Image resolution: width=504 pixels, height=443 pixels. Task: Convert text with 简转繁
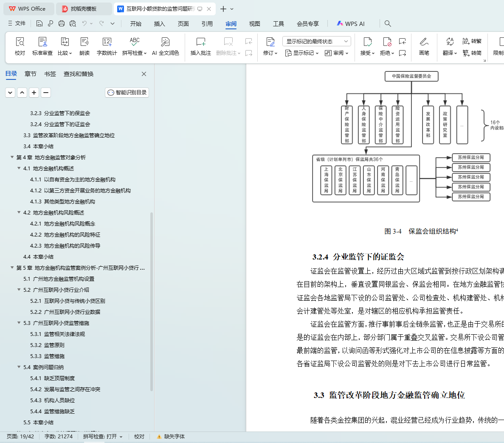click(x=472, y=41)
